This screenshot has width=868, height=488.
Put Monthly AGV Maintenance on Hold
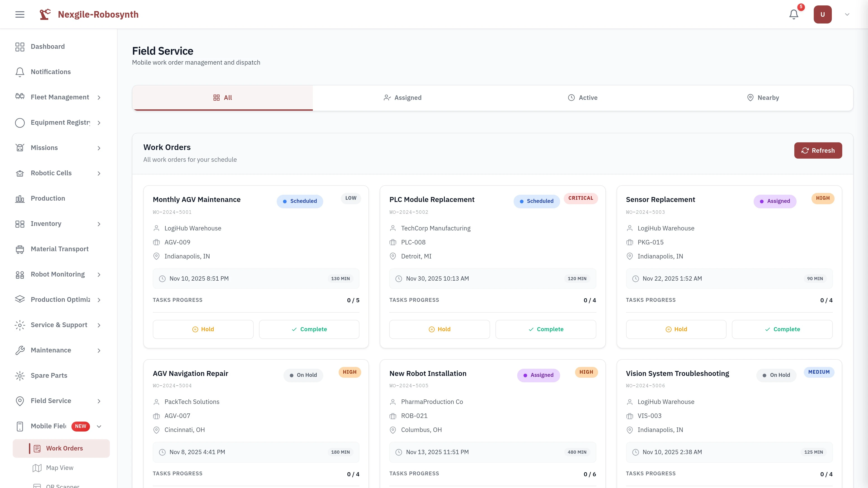click(x=203, y=329)
